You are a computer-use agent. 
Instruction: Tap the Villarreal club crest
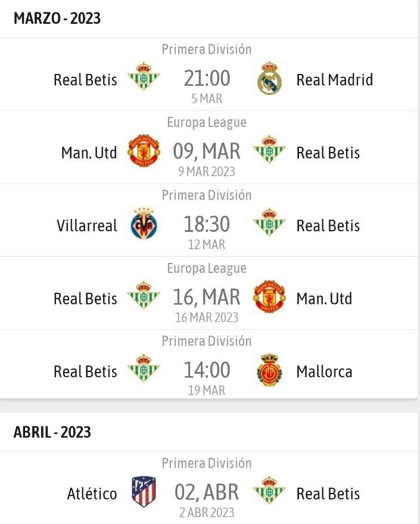[144, 224]
